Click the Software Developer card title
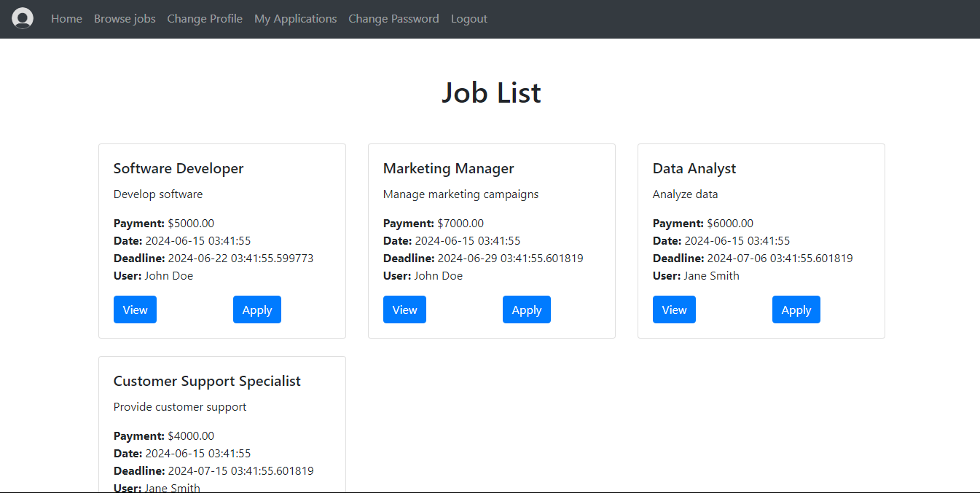 179,168
